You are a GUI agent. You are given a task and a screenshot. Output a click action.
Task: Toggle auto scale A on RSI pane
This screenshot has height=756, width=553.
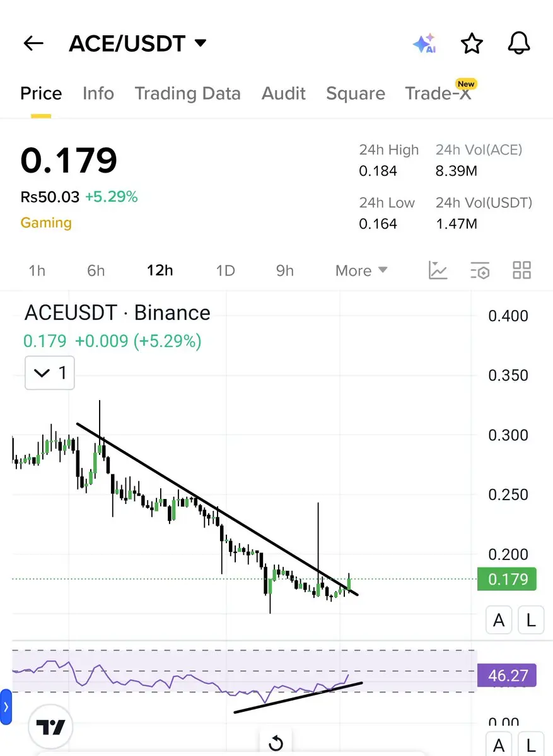(x=499, y=745)
